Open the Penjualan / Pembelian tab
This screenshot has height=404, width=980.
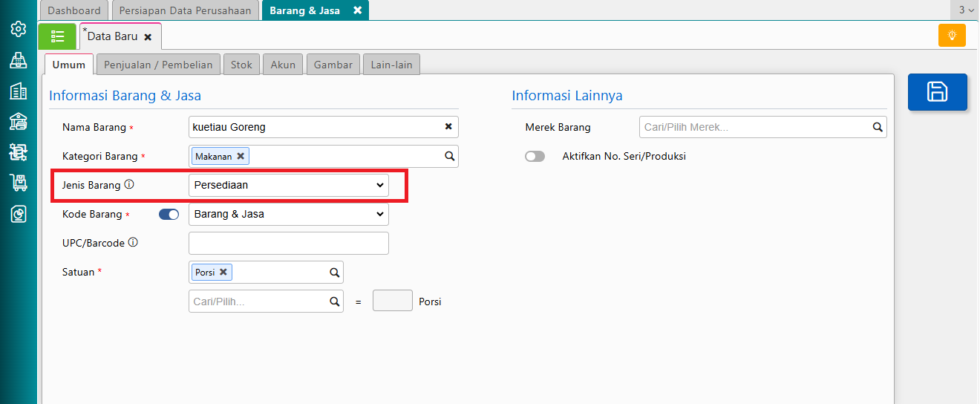pyautogui.click(x=158, y=65)
